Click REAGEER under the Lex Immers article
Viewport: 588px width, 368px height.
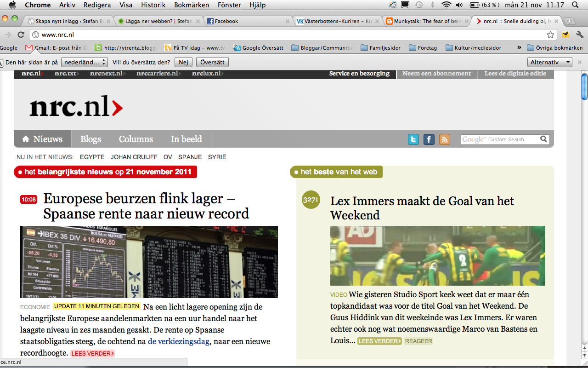point(418,341)
